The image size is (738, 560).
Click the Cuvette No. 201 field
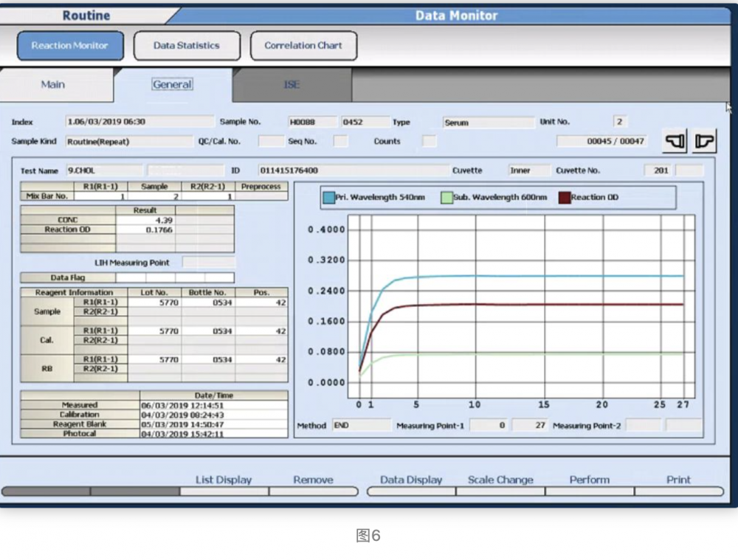click(658, 170)
